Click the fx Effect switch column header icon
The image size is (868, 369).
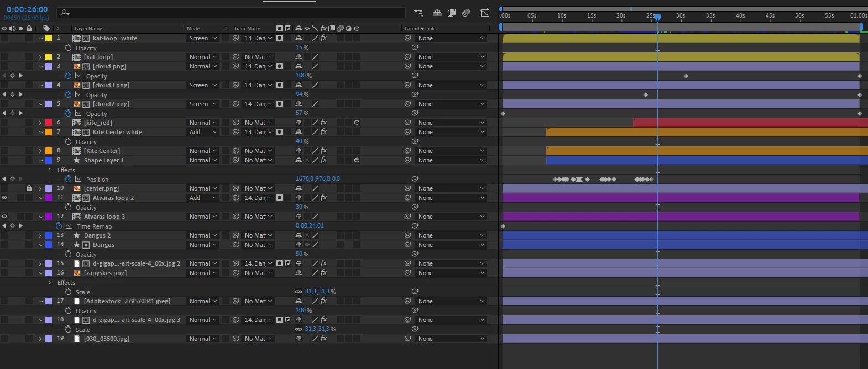tap(323, 28)
